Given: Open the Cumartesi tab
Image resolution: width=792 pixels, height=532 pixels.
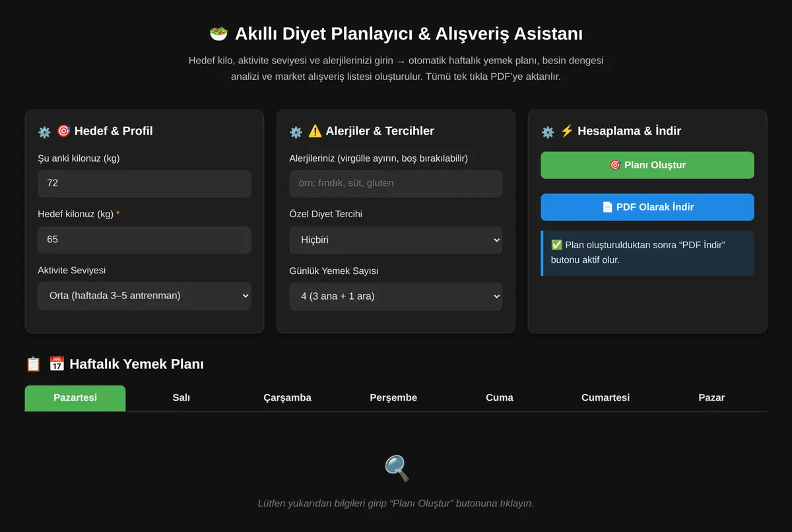Looking at the screenshot, I should 605,398.
